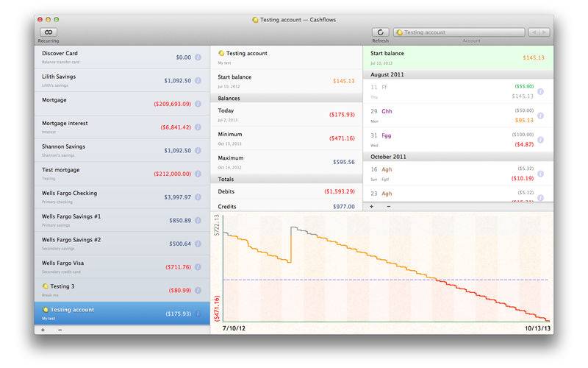Click the 10/13/13 chart end date
588x368 pixels.
coord(537,328)
